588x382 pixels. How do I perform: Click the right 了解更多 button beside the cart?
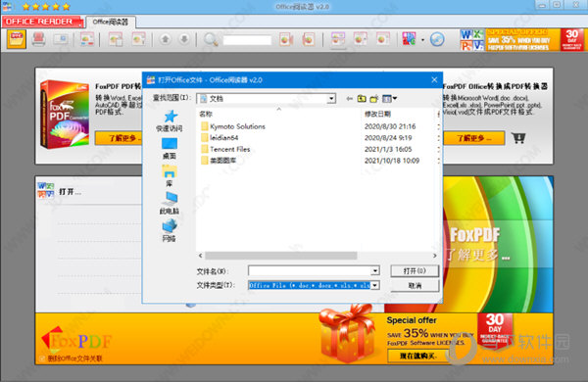pyautogui.click(x=474, y=138)
